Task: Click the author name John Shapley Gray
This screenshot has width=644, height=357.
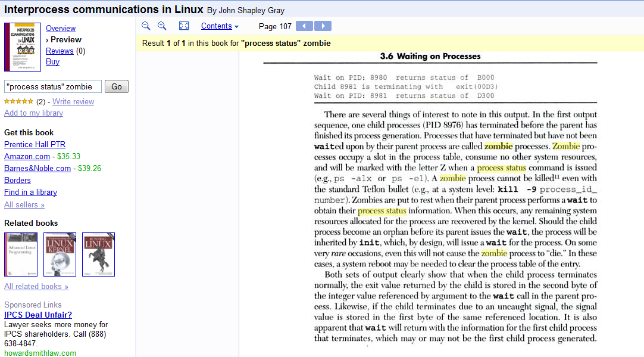Action: pyautogui.click(x=251, y=10)
